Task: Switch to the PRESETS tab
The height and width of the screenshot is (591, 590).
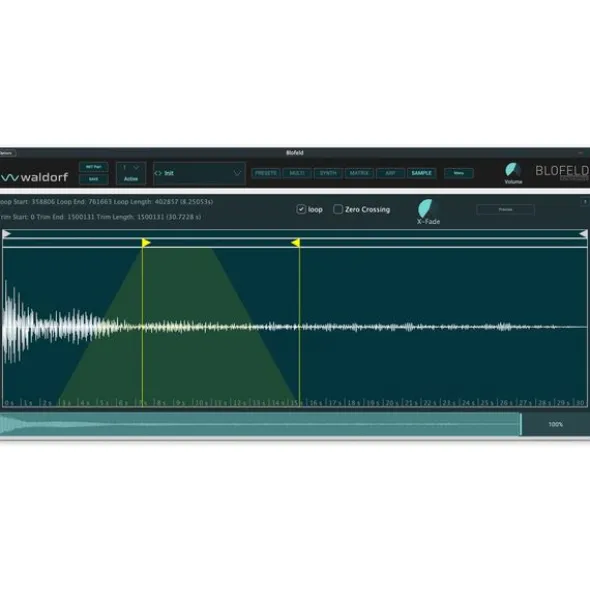Action: [266, 173]
